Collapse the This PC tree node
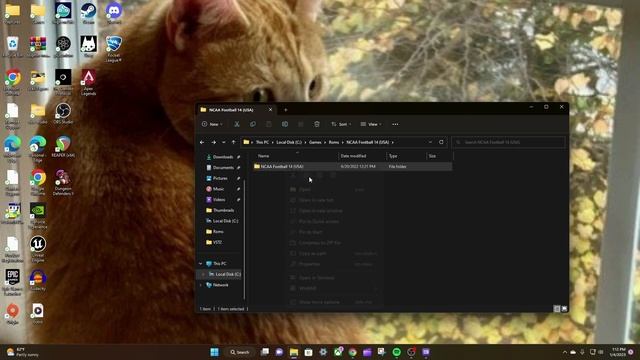The height and width of the screenshot is (360, 640). [x=200, y=264]
